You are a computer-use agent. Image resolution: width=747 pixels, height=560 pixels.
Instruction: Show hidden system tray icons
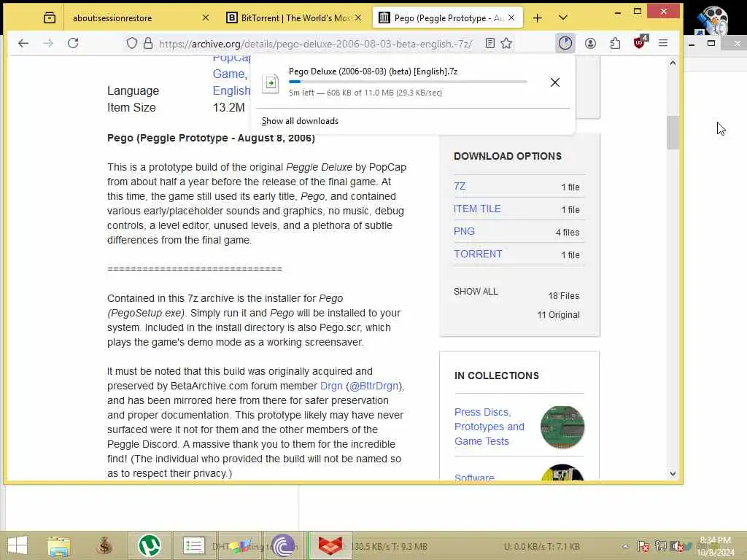[x=625, y=547]
